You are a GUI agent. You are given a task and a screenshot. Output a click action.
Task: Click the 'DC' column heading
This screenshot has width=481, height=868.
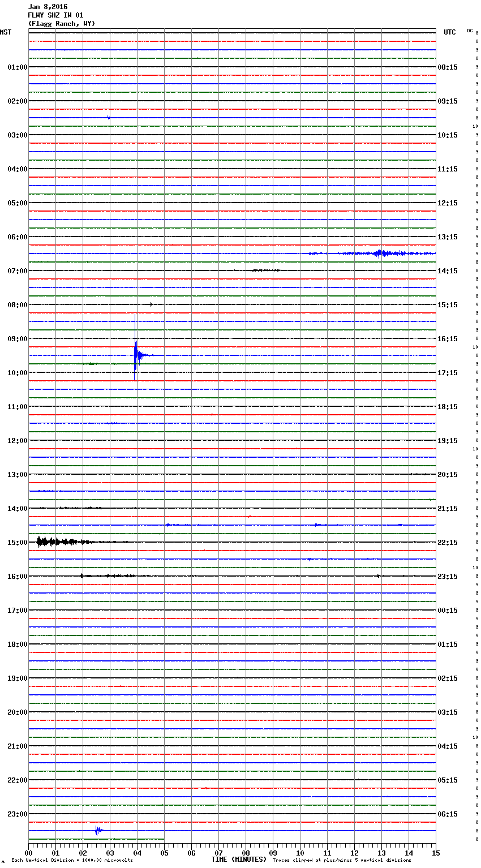[x=470, y=31]
